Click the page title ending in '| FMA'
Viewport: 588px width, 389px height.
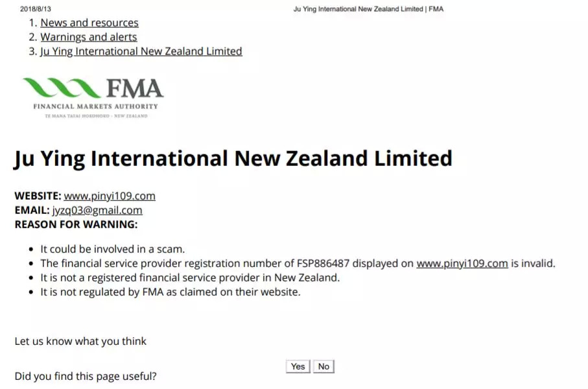coord(368,9)
